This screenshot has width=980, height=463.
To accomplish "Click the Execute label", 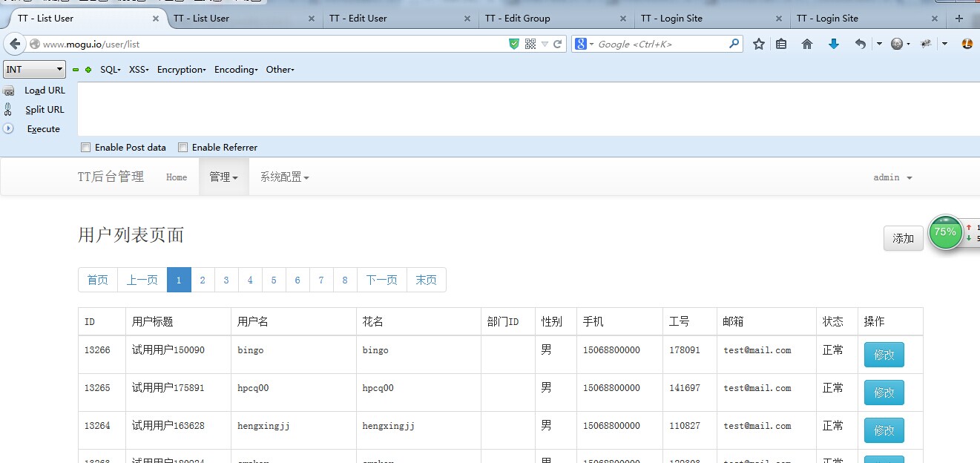I will click(x=44, y=129).
